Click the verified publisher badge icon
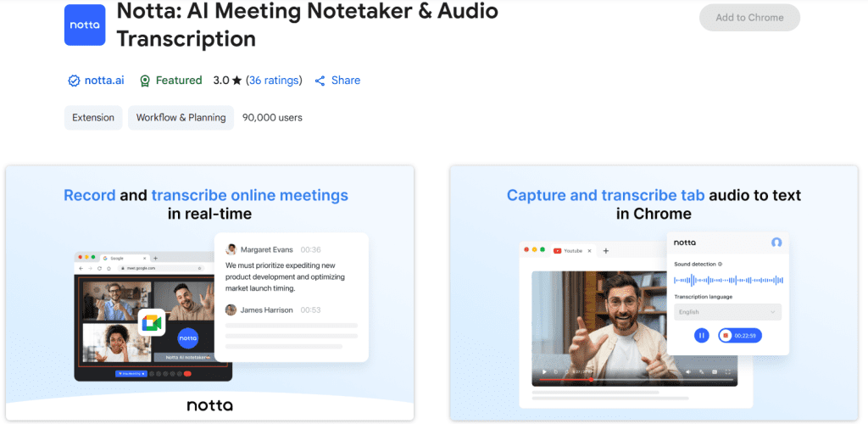Viewport: 868px width, 424px height. 74,81
